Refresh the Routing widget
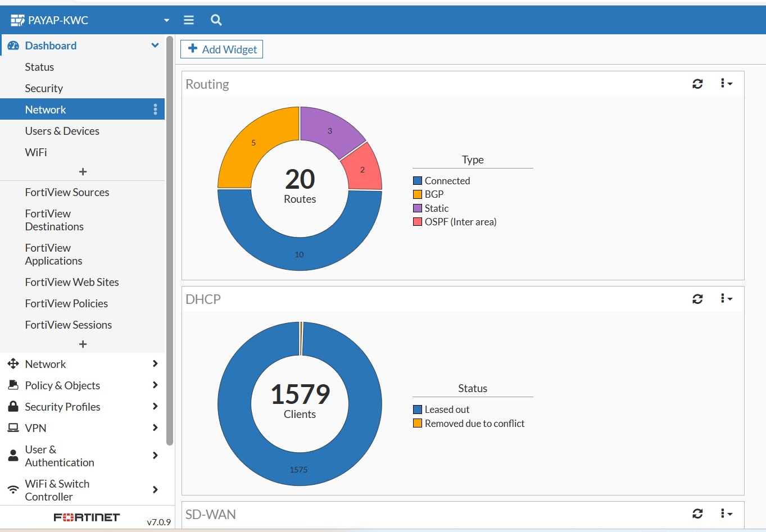766x532 pixels. click(x=697, y=84)
